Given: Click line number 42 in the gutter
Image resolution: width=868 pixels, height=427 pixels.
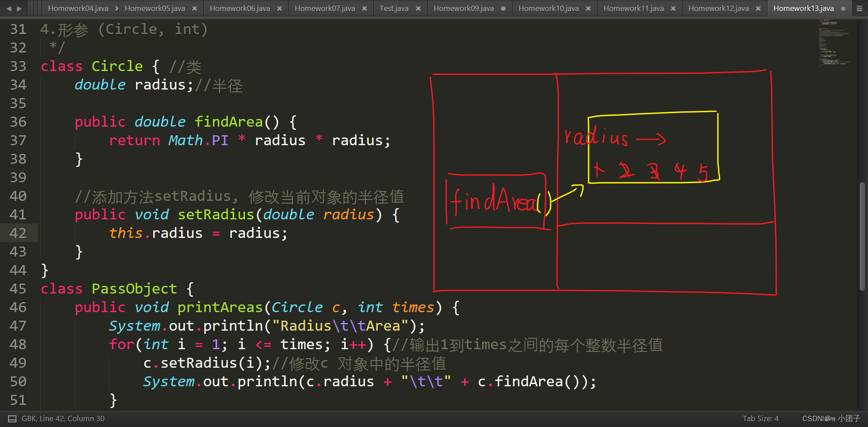Looking at the screenshot, I should (x=18, y=233).
